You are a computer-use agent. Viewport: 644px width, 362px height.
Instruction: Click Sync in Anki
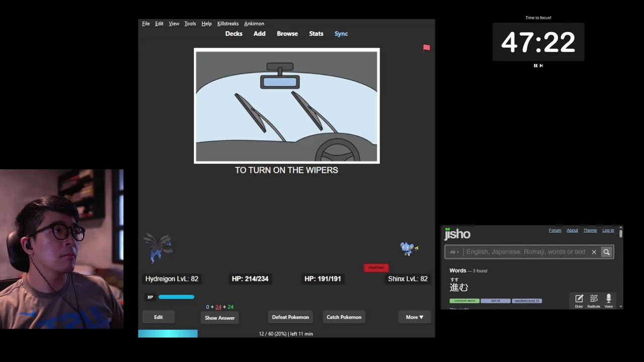[341, 34]
